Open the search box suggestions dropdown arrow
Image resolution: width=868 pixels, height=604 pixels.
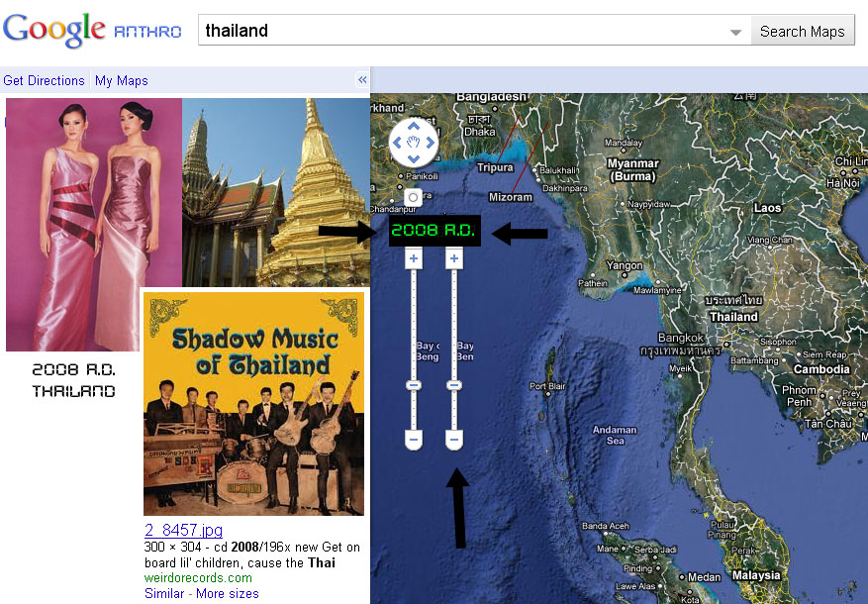[735, 32]
